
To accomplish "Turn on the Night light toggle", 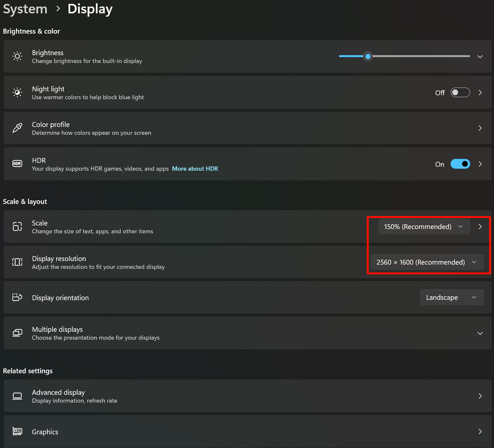I will [x=460, y=92].
